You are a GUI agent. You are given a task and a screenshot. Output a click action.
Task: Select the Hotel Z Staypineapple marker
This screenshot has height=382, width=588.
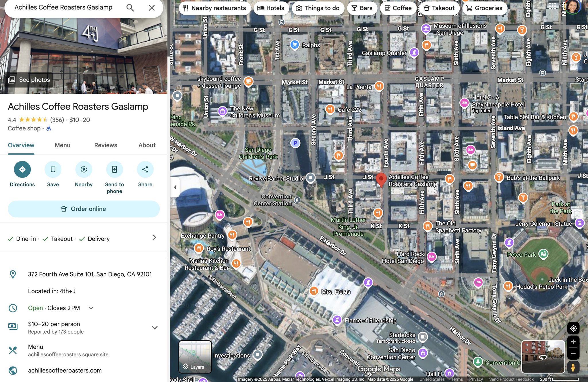(x=464, y=103)
